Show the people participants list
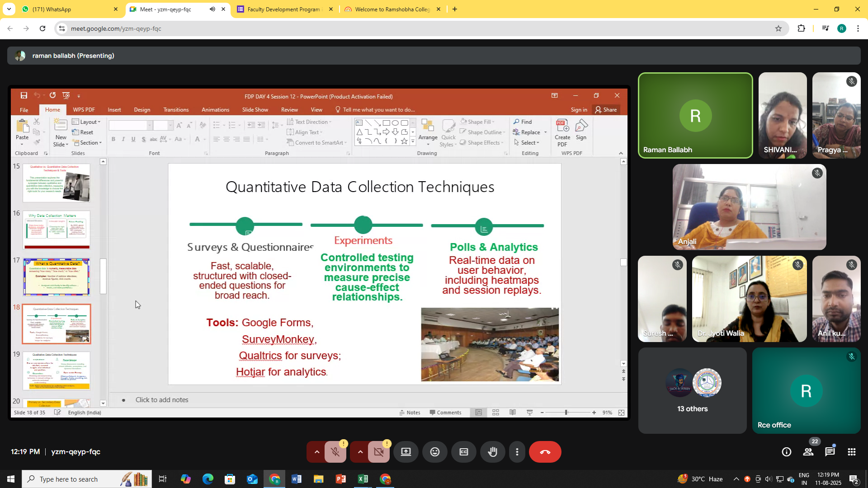Viewport: 868px width, 488px height. pyautogui.click(x=808, y=452)
